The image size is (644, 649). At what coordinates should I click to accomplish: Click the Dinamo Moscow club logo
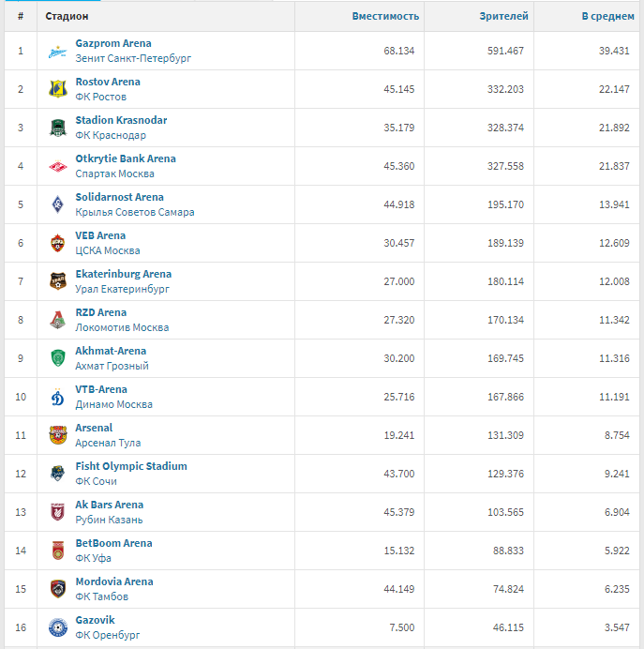(x=58, y=398)
